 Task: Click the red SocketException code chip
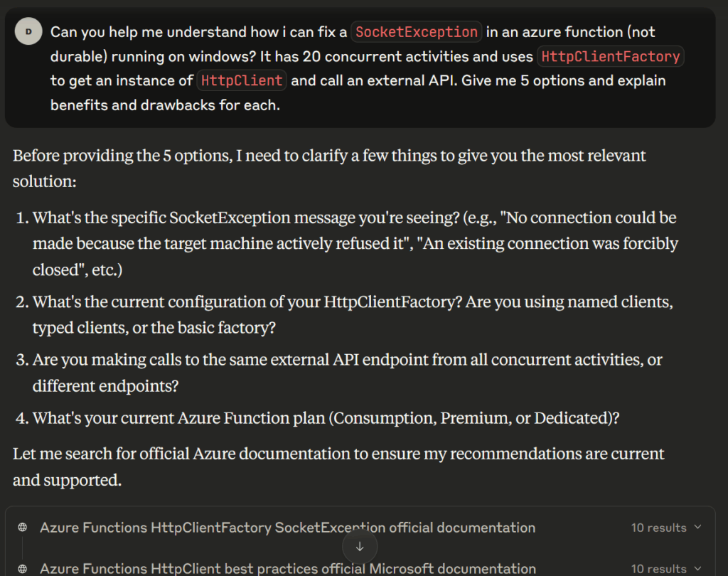417,32
